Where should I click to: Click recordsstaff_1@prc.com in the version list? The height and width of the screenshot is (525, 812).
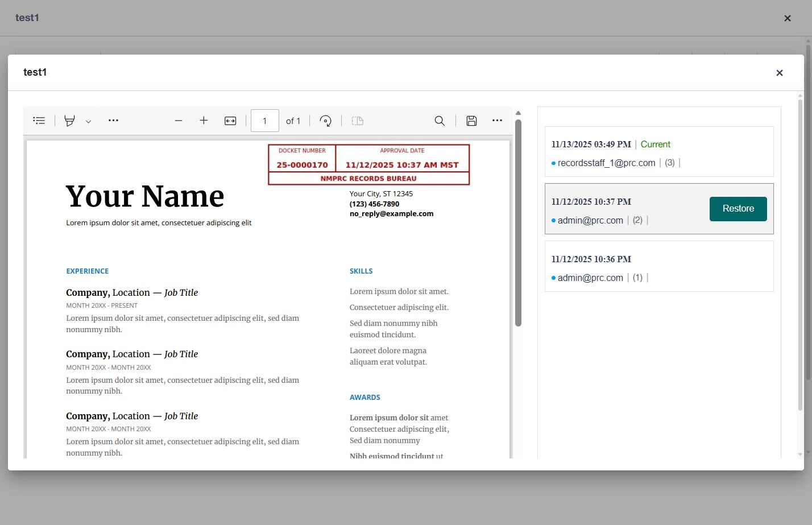(x=606, y=163)
